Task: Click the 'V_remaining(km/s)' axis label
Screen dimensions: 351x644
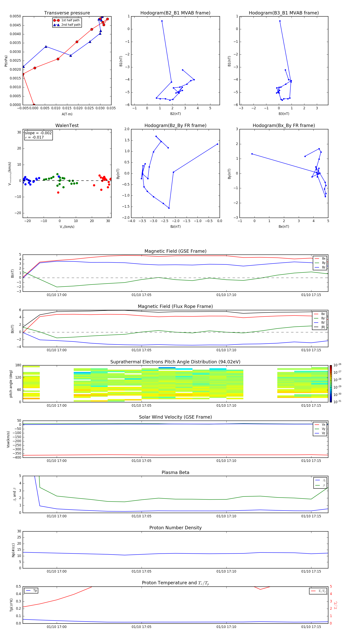Action: (x=10, y=173)
